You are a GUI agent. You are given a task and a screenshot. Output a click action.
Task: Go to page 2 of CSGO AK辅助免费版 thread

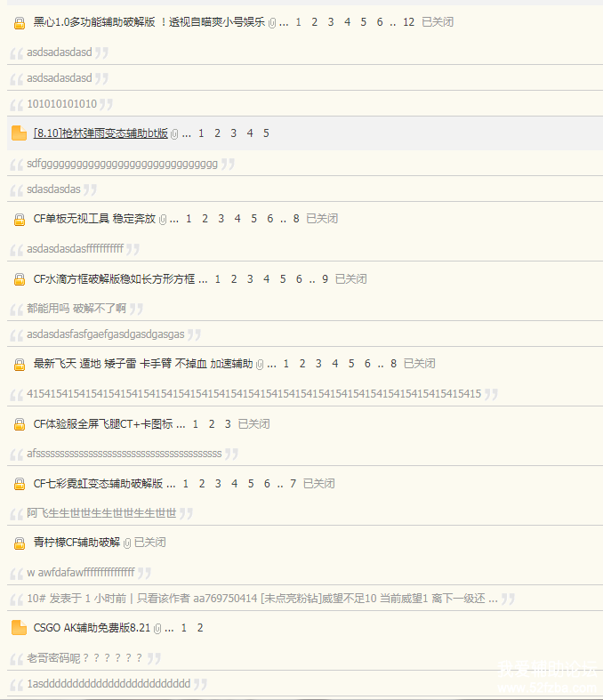200,628
